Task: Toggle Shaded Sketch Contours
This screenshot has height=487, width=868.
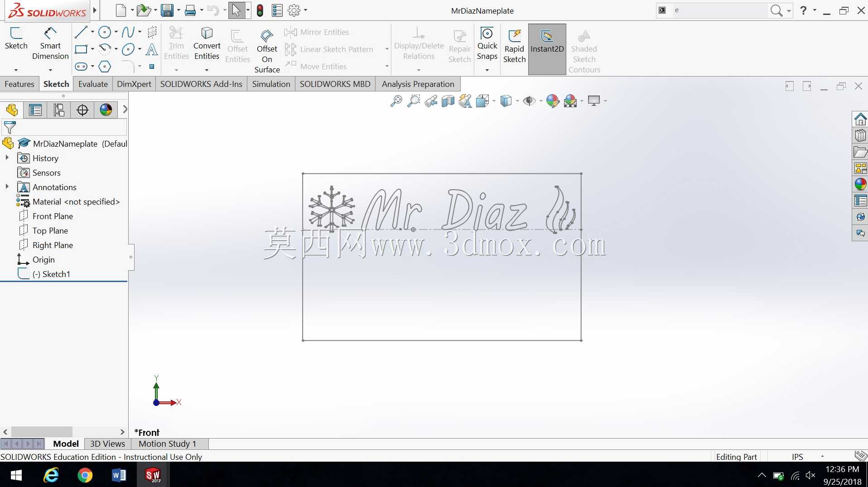Action: tap(584, 51)
